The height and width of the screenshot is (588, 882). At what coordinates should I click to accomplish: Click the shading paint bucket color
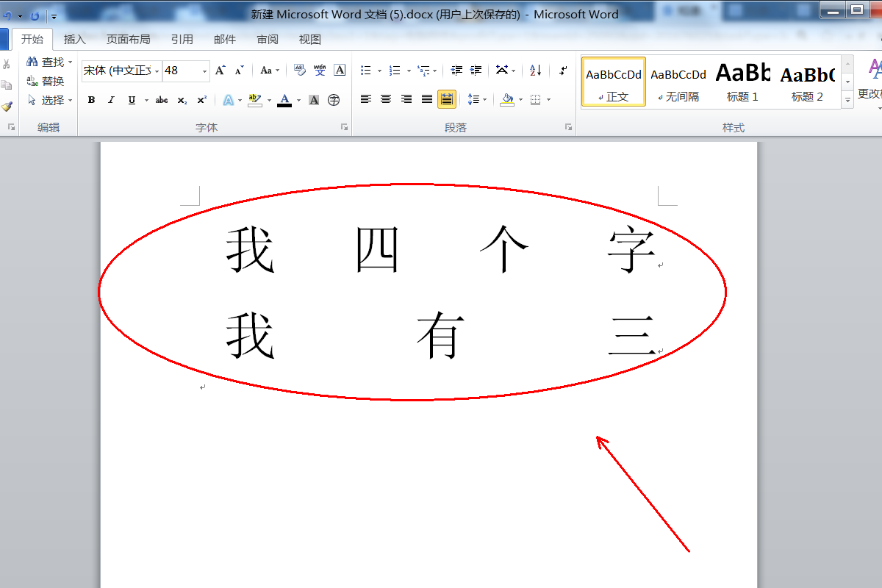coord(507,99)
